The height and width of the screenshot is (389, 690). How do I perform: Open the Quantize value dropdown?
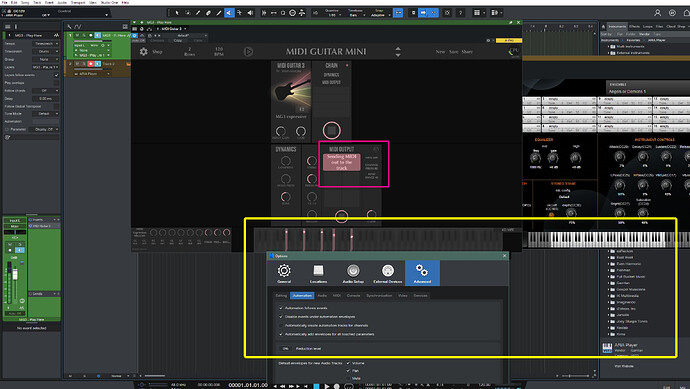333,15
